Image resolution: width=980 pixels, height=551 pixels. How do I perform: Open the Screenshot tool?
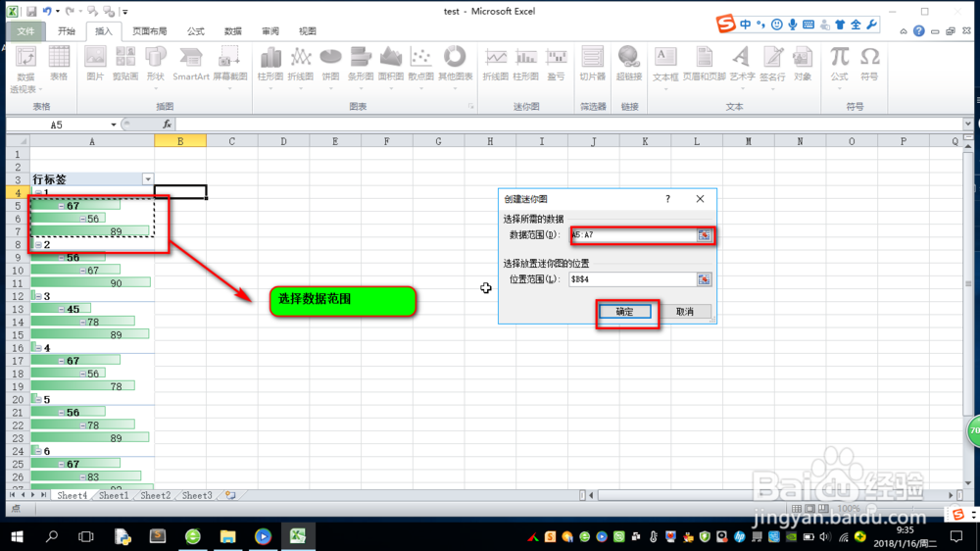pyautogui.click(x=230, y=68)
